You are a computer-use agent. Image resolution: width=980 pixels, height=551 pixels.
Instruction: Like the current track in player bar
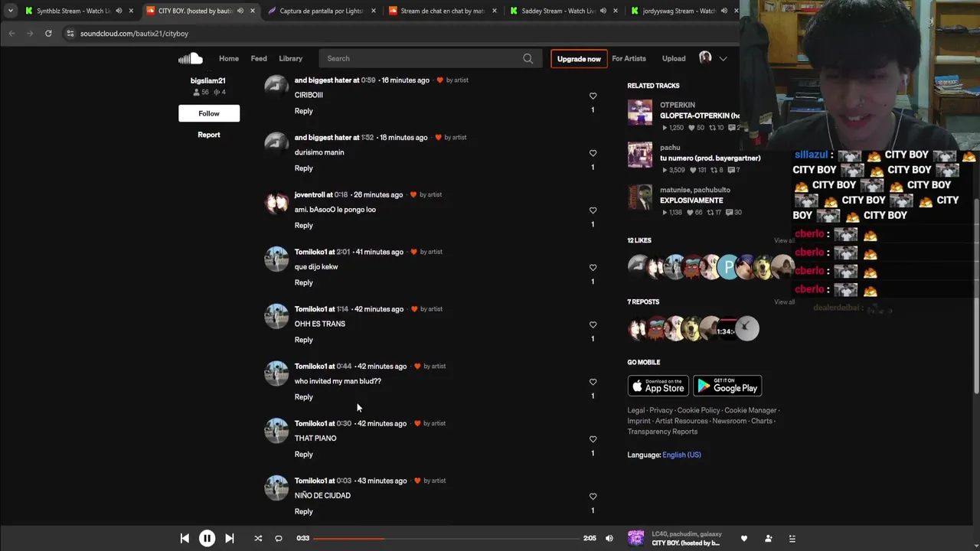pos(743,539)
